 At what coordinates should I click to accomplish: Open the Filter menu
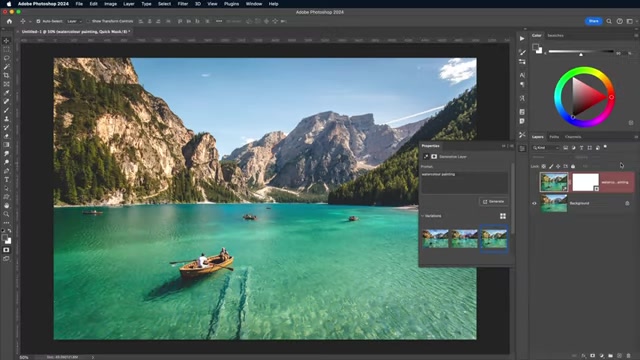tap(183, 4)
